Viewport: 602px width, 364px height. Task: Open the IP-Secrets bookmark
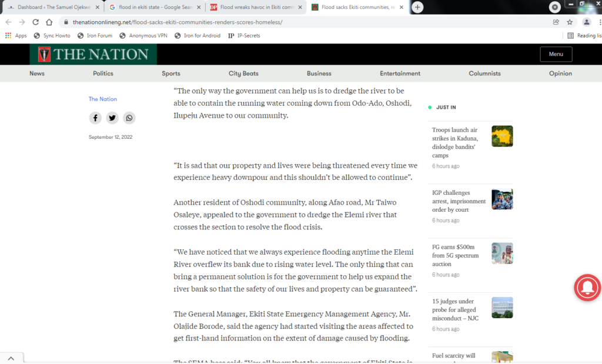click(244, 36)
